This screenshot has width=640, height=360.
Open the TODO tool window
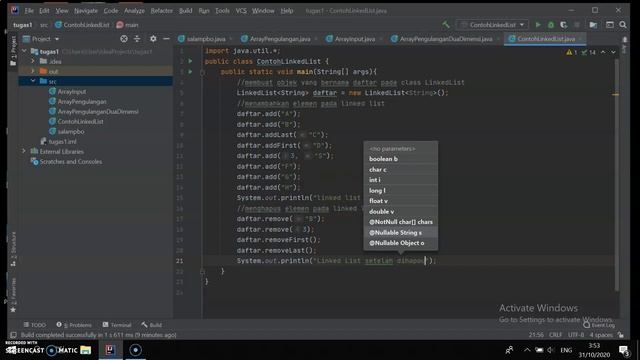click(x=35, y=325)
